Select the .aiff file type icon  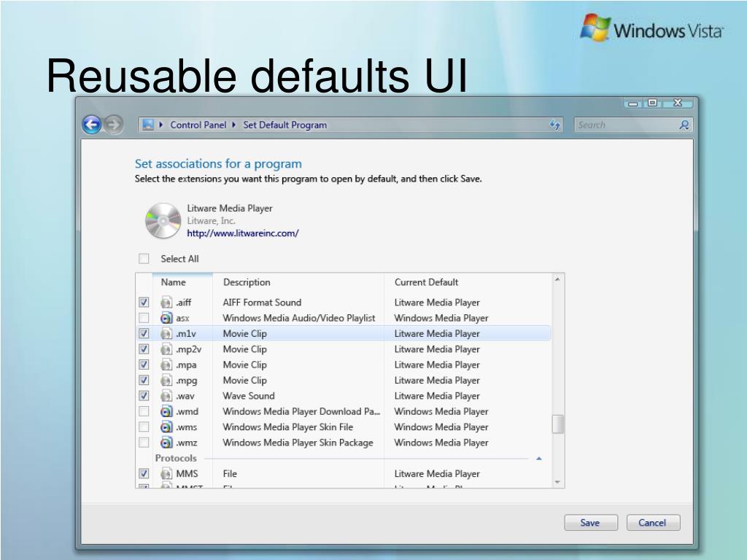coord(166,303)
